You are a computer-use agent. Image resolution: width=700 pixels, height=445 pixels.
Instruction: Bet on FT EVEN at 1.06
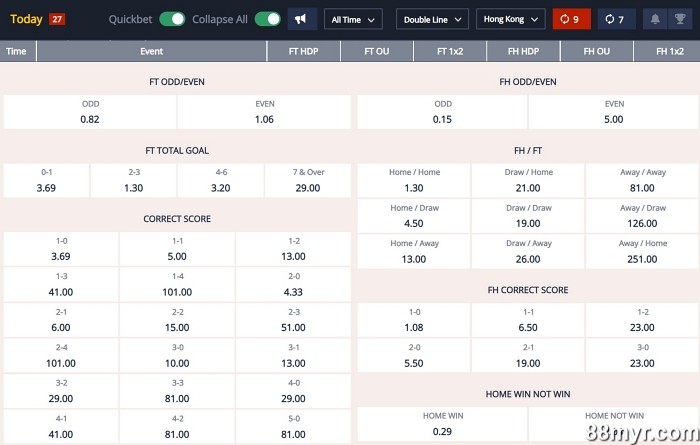264,112
